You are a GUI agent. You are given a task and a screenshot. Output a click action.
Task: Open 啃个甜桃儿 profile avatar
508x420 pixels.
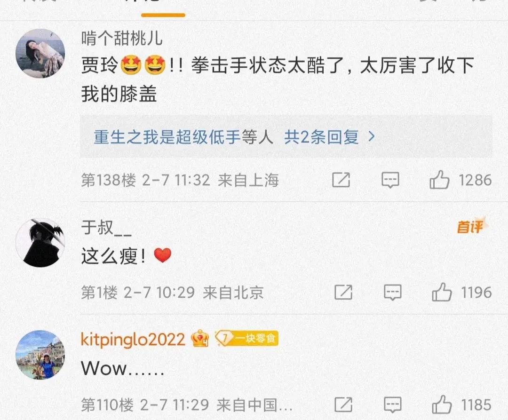click(40, 54)
